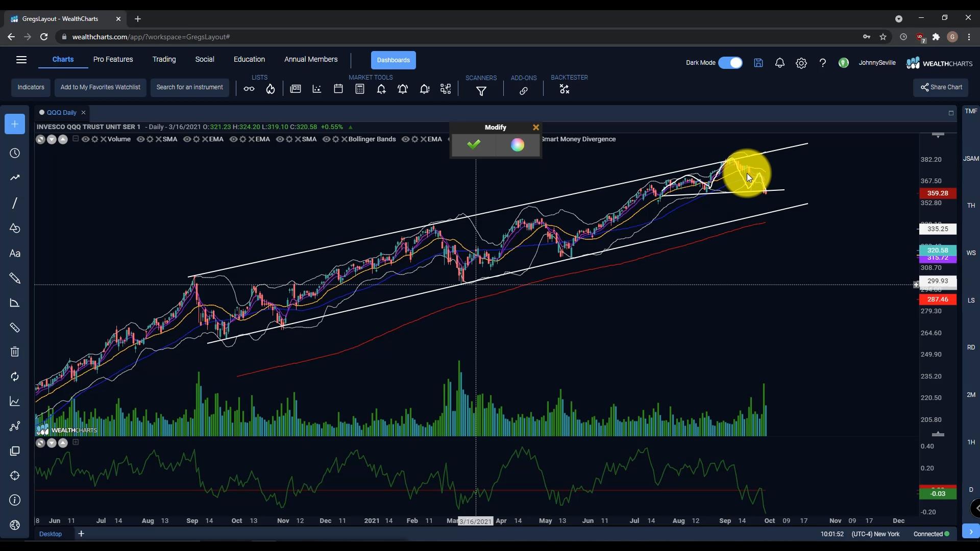Open the news icon in Market Tools

296,89
